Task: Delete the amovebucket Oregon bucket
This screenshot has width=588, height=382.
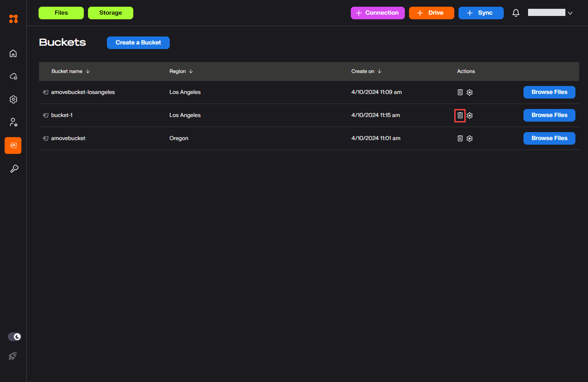Action: [460, 138]
